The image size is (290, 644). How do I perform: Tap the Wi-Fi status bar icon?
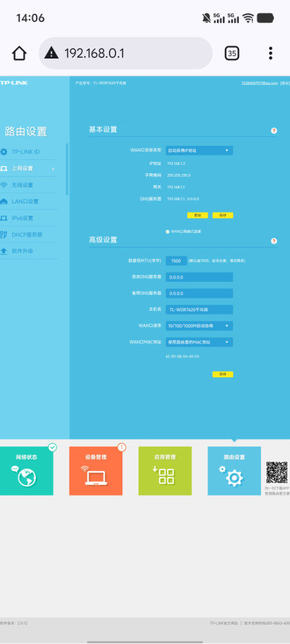(248, 17)
